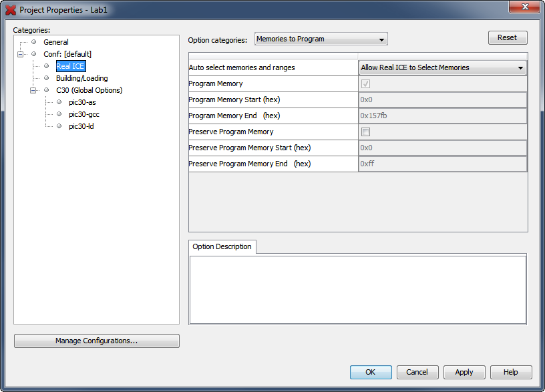Select the Option Description tab
Image resolution: width=545 pixels, height=392 pixels.
(x=222, y=246)
